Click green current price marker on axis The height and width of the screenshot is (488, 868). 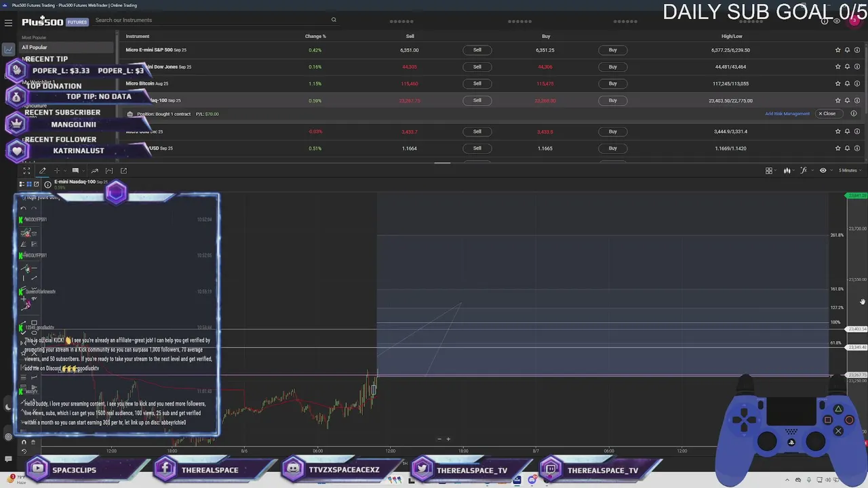point(856,196)
